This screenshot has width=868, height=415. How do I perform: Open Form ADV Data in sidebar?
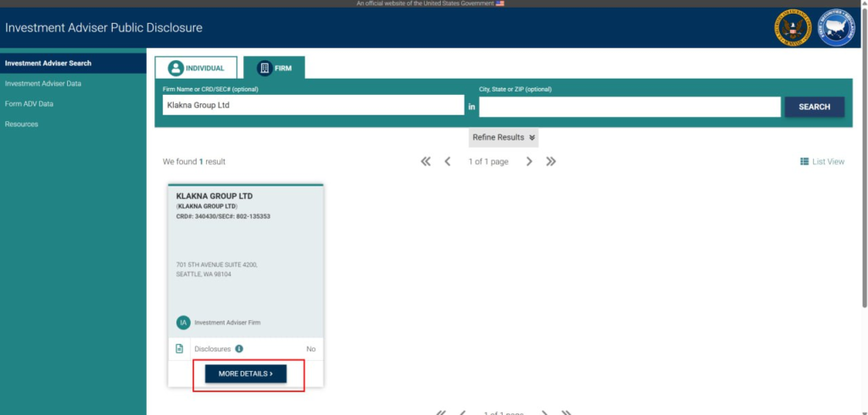[x=30, y=104]
